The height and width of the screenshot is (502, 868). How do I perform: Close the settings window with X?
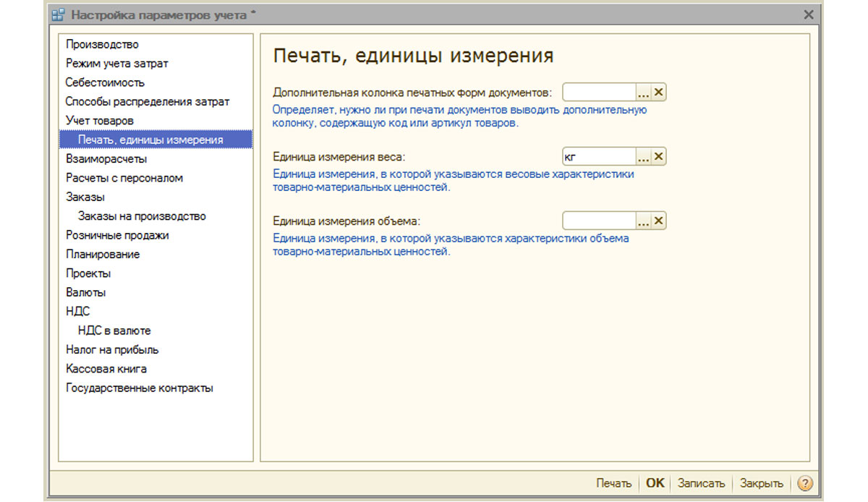tap(809, 14)
